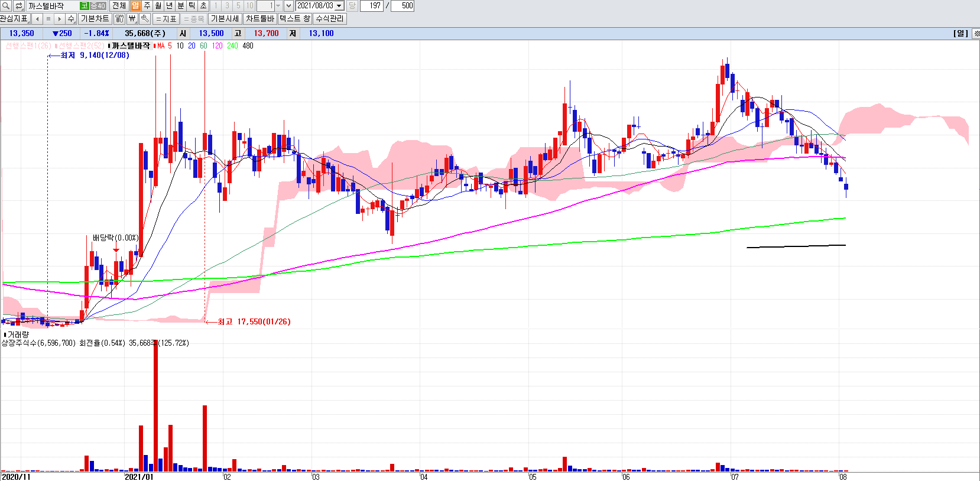Click the 증40 margin badge
Screen dimensions: 980x481
pos(98,6)
